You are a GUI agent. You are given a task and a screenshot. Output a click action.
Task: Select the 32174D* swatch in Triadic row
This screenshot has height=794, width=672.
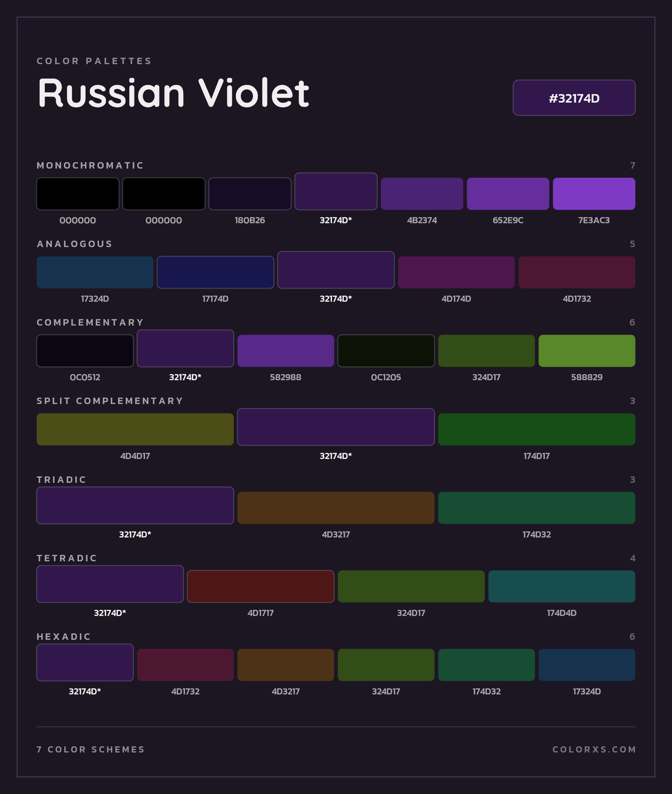click(135, 505)
